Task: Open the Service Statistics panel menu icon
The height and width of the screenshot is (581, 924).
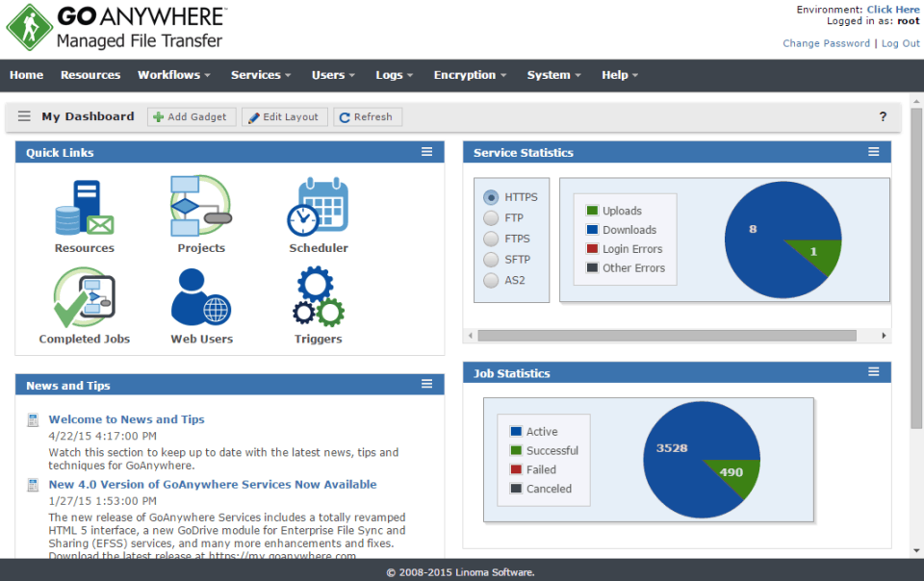Action: [874, 151]
